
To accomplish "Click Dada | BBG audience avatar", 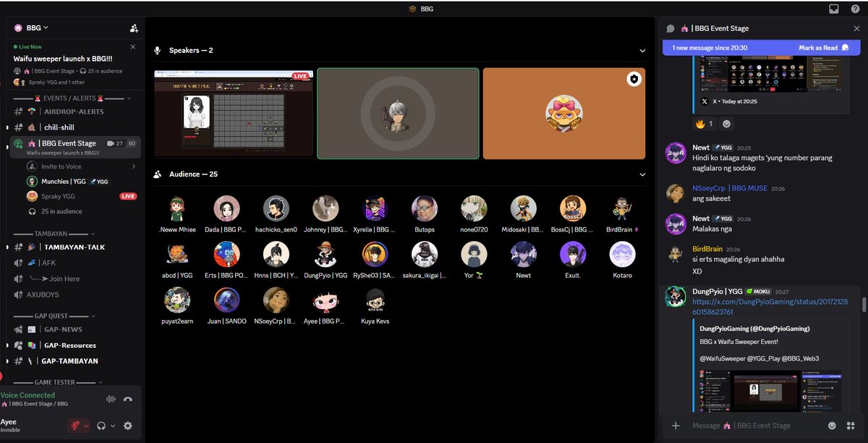I will coord(226,208).
